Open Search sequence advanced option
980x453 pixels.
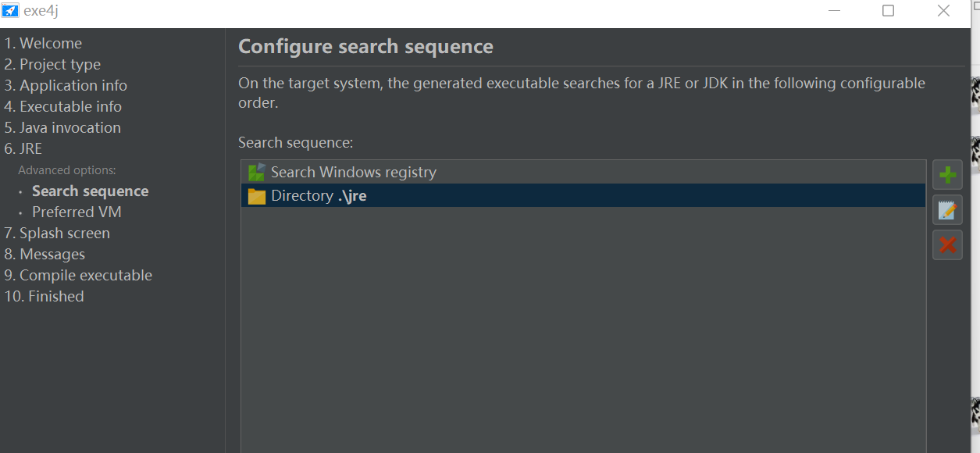click(90, 191)
